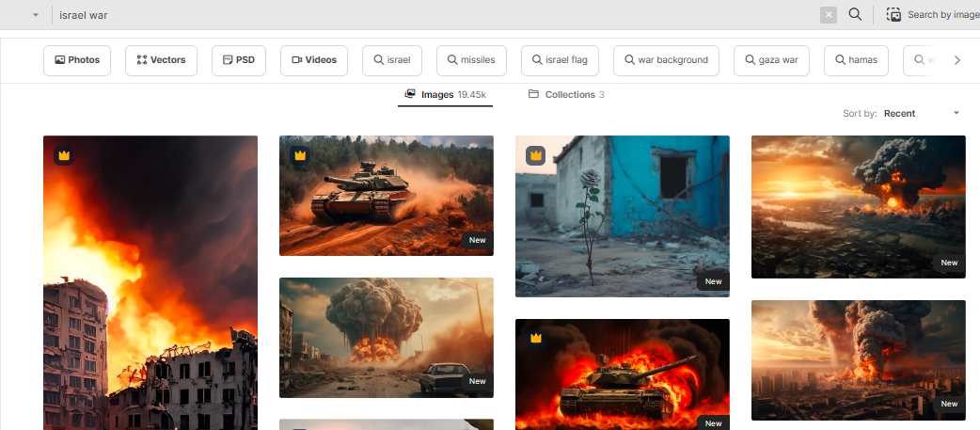Click the premium crown on flaming tank image
The image size is (980, 430).
point(536,339)
